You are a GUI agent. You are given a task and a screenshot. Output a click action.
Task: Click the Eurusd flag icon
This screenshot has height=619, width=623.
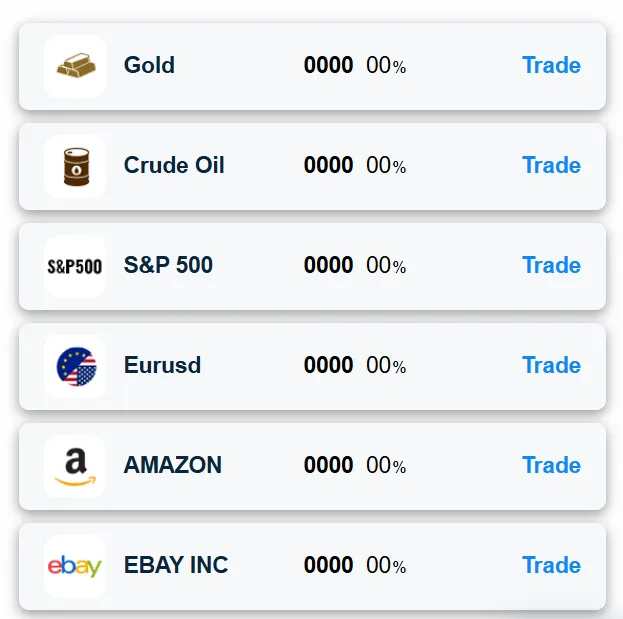pos(75,366)
